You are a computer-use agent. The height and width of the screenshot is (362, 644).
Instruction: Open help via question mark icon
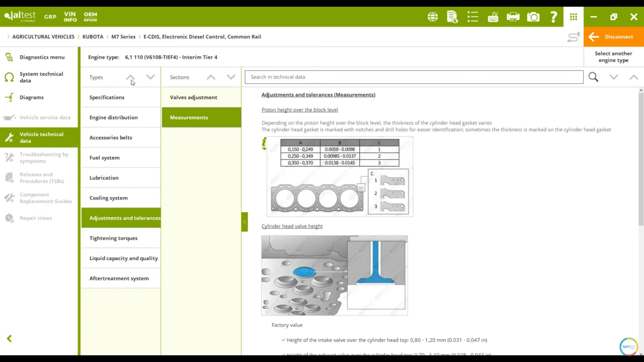pos(553,17)
